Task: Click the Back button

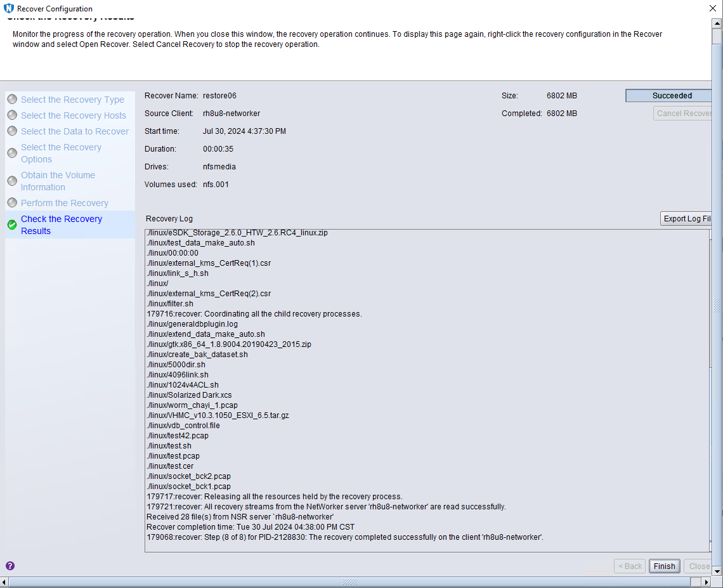Action: pyautogui.click(x=630, y=566)
